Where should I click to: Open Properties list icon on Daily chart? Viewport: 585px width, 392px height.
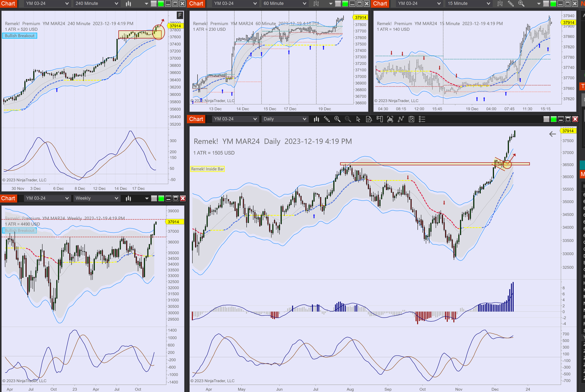tap(422, 119)
